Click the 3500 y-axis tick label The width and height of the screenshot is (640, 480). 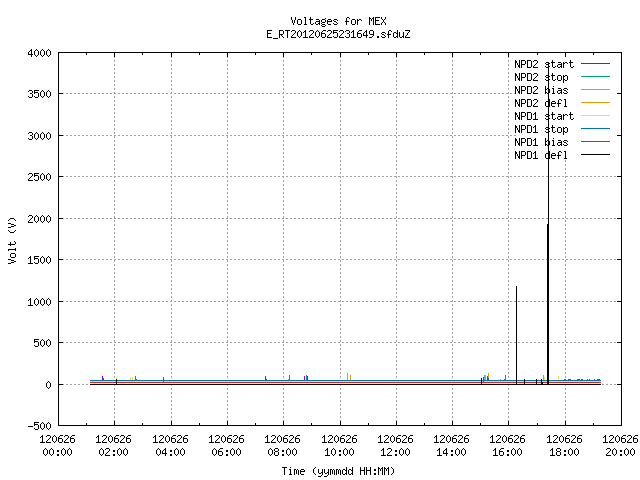click(40, 94)
